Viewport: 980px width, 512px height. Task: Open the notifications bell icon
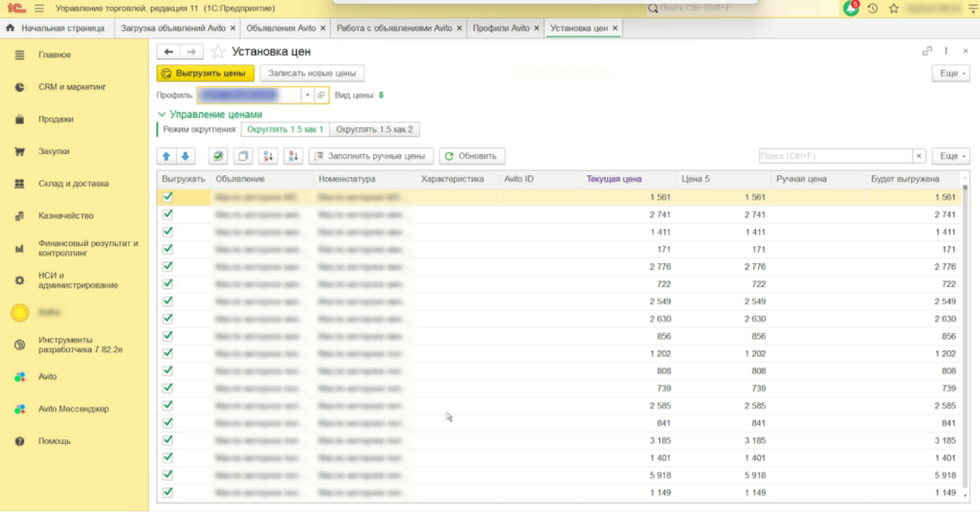pos(851,9)
